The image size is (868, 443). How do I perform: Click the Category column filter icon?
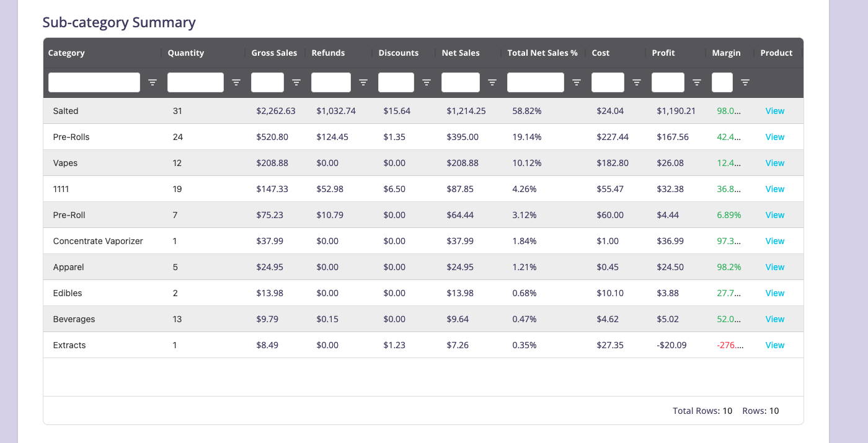click(153, 82)
